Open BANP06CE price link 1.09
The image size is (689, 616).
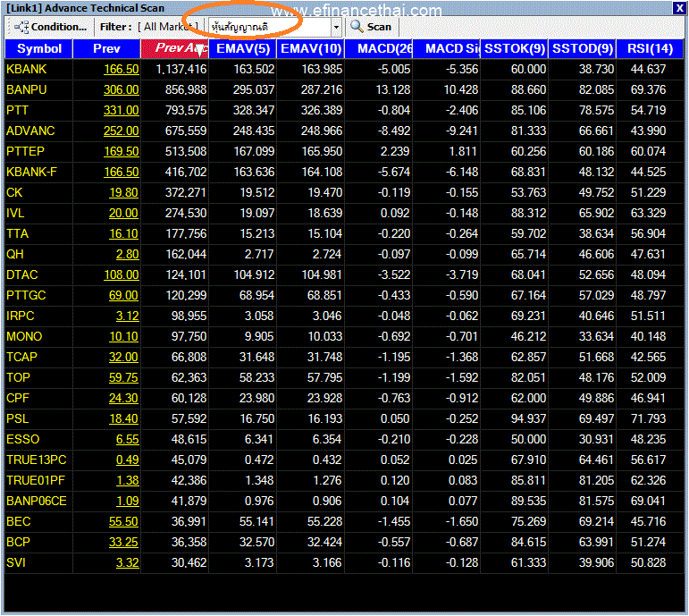click(128, 501)
